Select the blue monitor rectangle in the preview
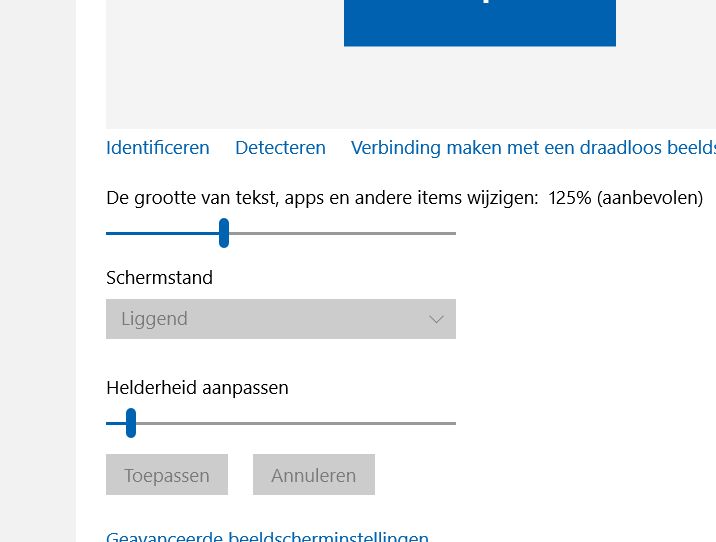716x542 pixels. coord(480,23)
